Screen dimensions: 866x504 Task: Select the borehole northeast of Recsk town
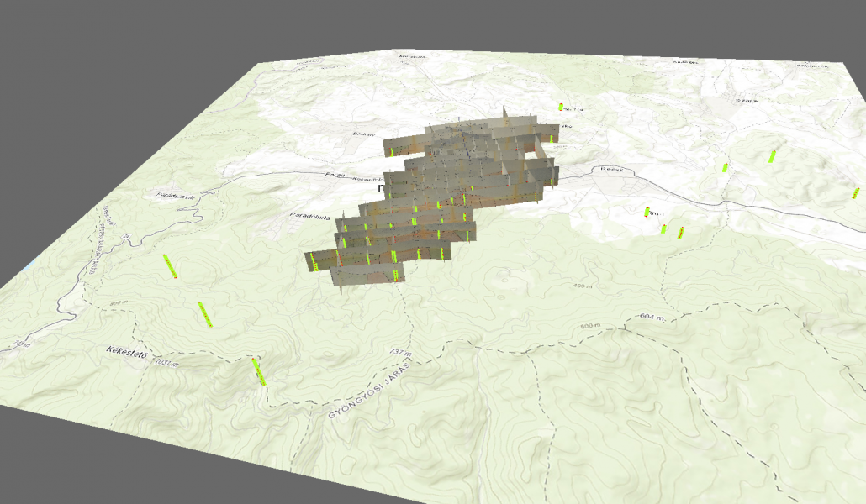coord(725,167)
